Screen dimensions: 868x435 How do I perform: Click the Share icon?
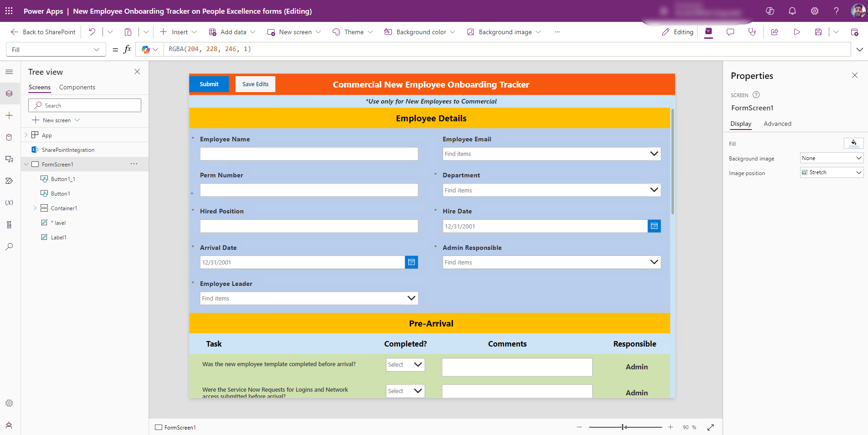pyautogui.click(x=775, y=32)
